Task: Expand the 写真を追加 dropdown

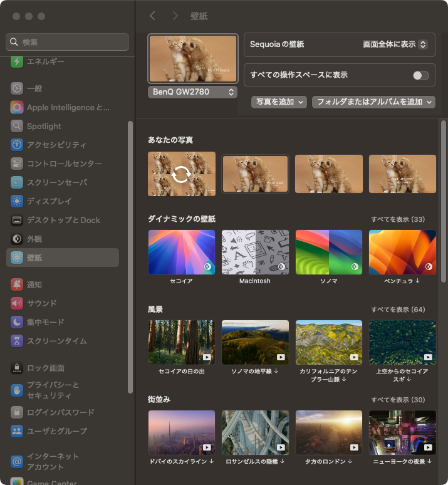Action: (279, 102)
